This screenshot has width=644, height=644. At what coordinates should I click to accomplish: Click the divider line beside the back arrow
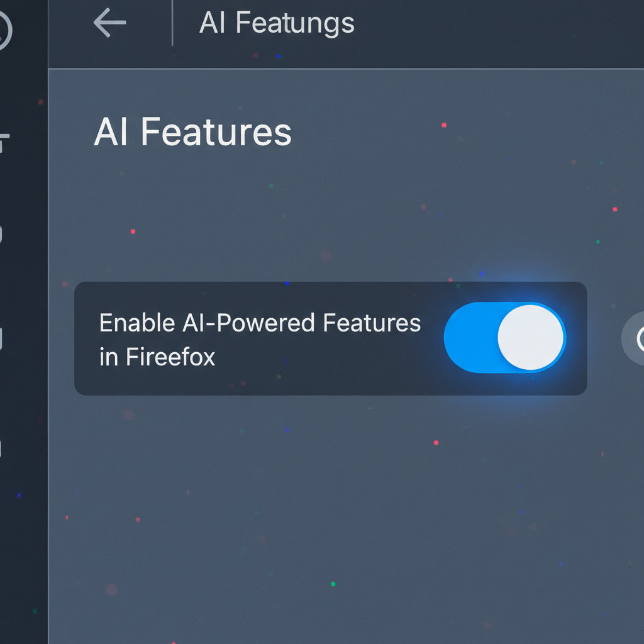pos(172,24)
